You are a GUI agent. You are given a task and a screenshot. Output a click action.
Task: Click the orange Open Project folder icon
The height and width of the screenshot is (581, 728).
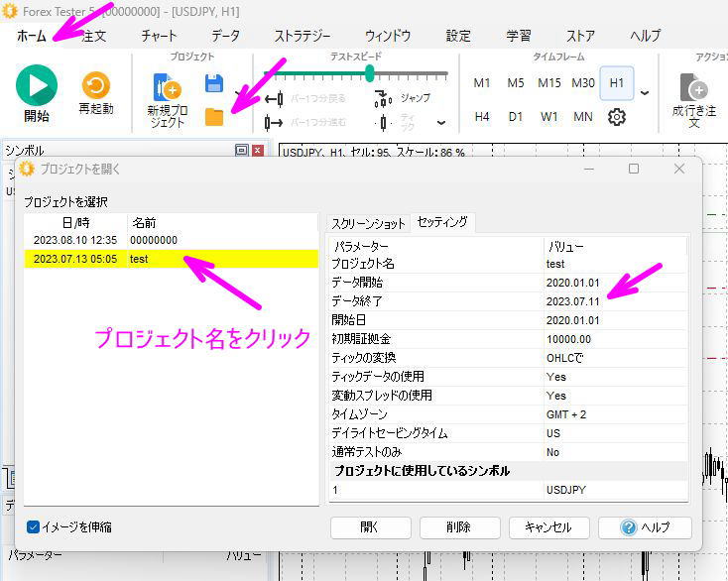click(214, 117)
